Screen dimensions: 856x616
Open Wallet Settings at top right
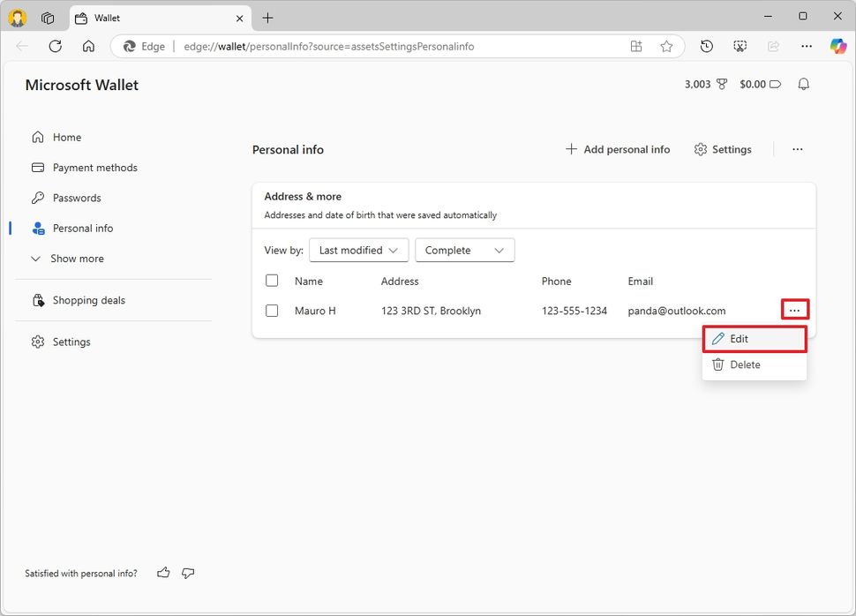tap(722, 149)
